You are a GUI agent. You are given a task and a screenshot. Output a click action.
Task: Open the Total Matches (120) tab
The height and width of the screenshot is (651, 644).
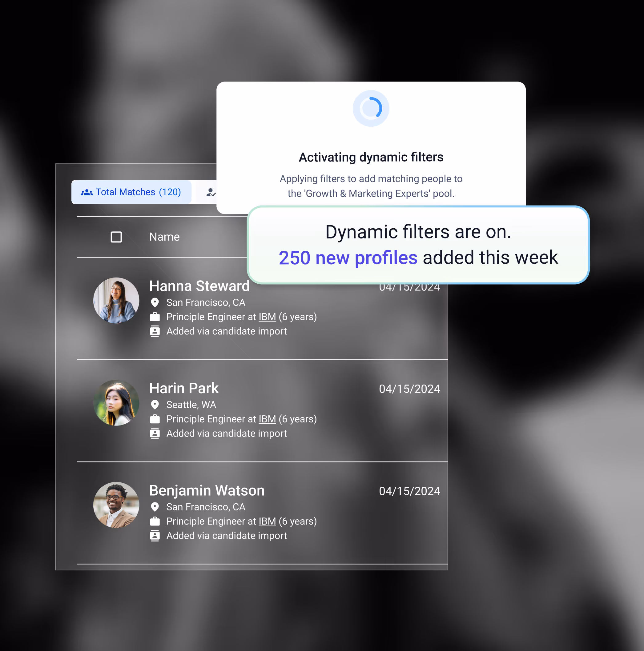point(131,192)
